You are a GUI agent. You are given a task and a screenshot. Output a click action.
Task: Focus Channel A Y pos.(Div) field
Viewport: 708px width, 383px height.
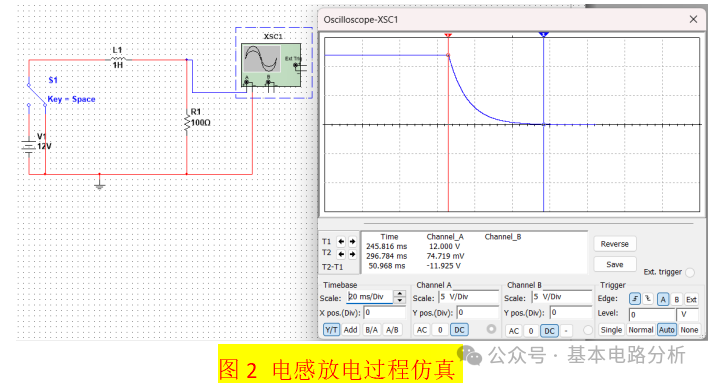[x=478, y=313]
